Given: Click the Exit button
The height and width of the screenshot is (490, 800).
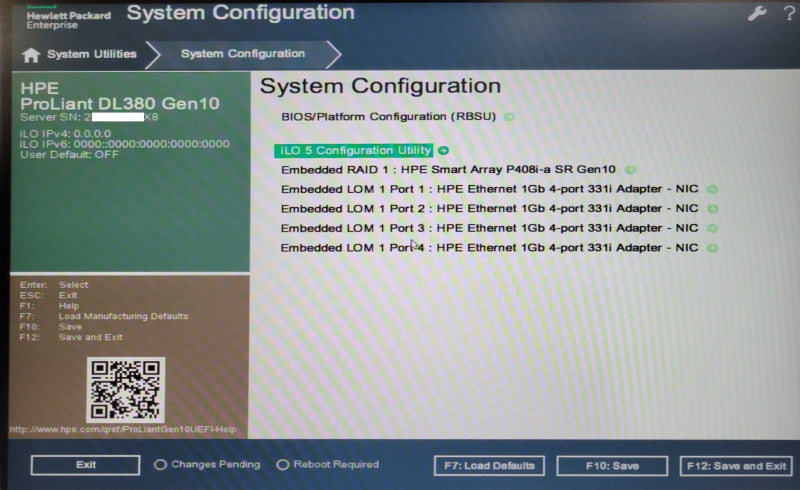Looking at the screenshot, I should pyautogui.click(x=86, y=465).
